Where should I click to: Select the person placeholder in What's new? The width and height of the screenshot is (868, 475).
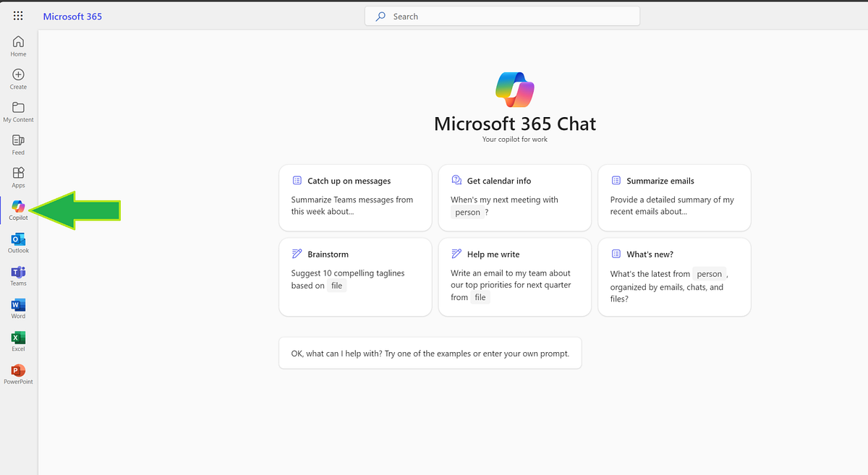[710, 273]
